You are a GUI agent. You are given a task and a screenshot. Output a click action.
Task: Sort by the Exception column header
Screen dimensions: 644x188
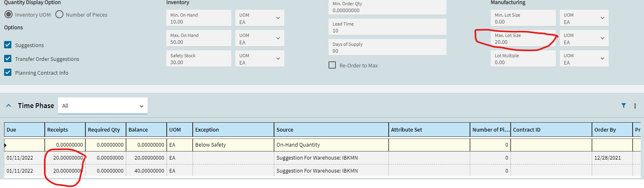coord(233,130)
